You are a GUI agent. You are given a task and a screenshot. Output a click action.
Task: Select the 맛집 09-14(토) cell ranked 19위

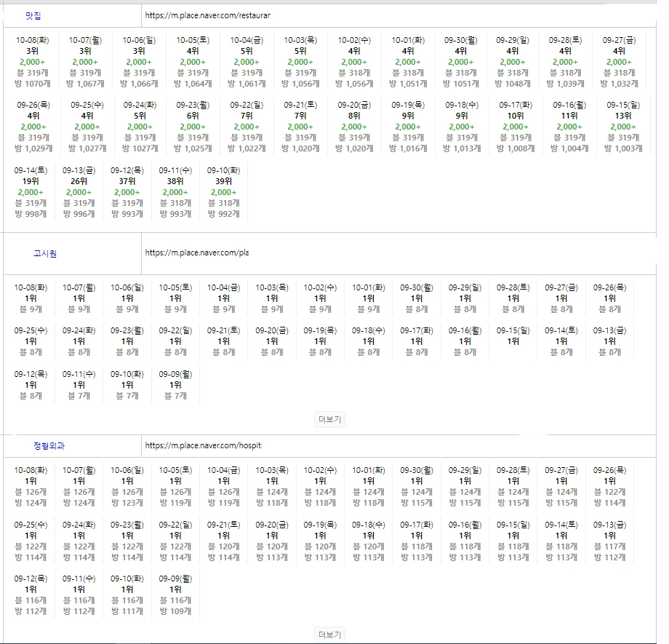click(31, 192)
